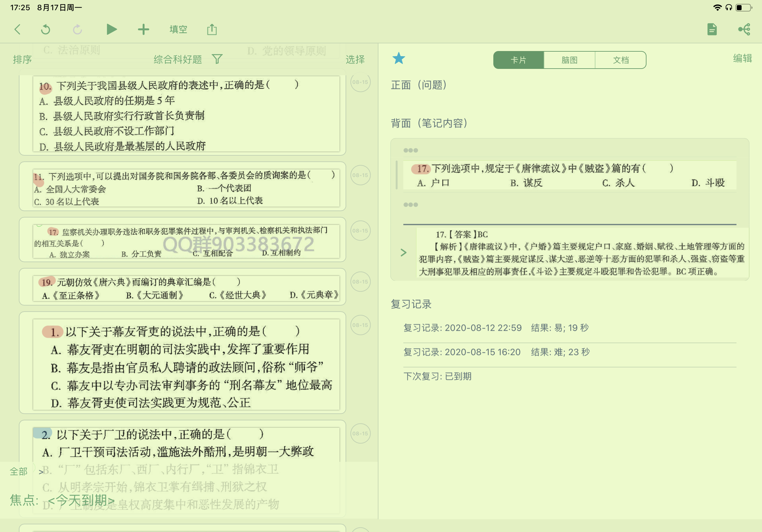The height and width of the screenshot is (532, 762).
Task: Tap the 08-15 badge beside card 11
Action: click(360, 175)
